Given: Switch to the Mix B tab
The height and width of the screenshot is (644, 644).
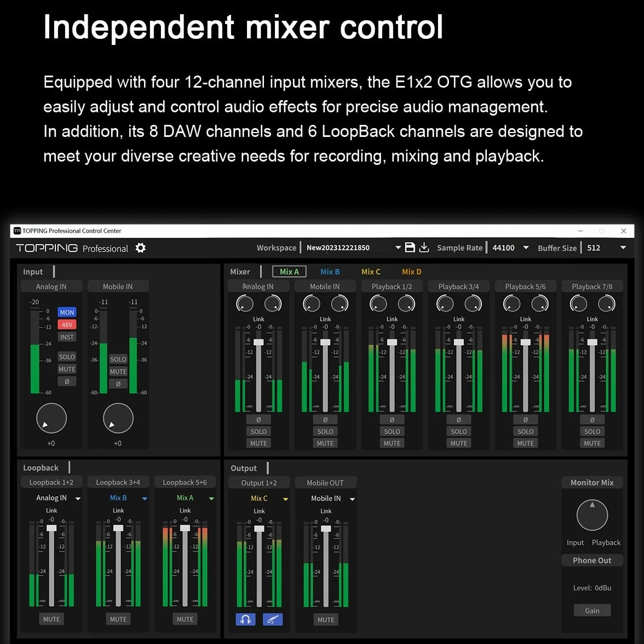Looking at the screenshot, I should click(330, 272).
